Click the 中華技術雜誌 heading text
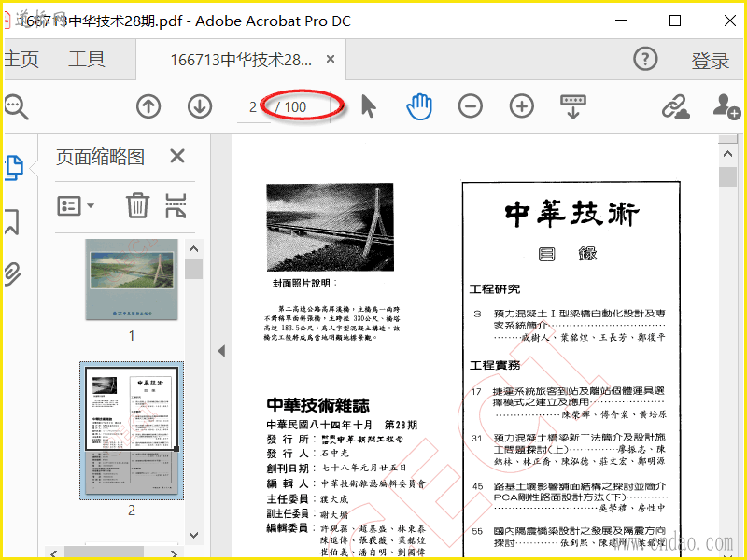Image resolution: width=747 pixels, height=560 pixels. (x=317, y=405)
